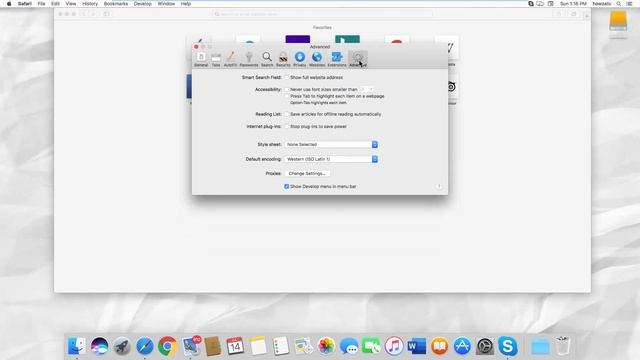Image resolution: width=640 pixels, height=360 pixels.
Task: Open the Downloads folder stack in Dock
Action: 540,346
